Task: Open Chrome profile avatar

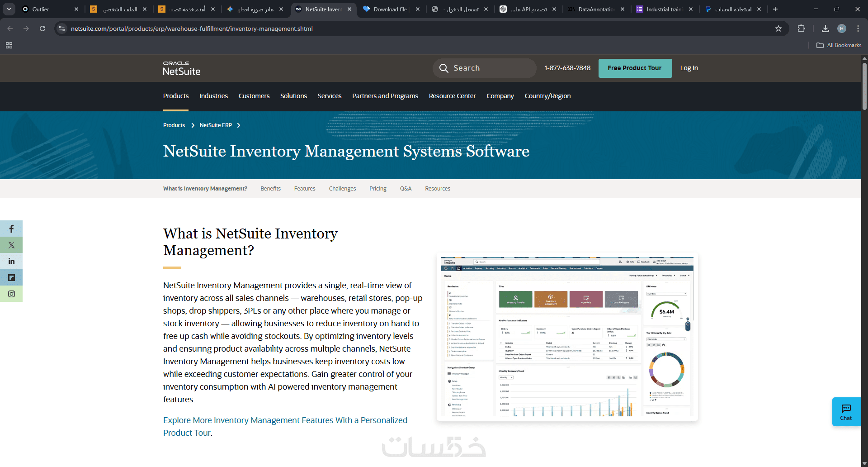Action: 842,29
